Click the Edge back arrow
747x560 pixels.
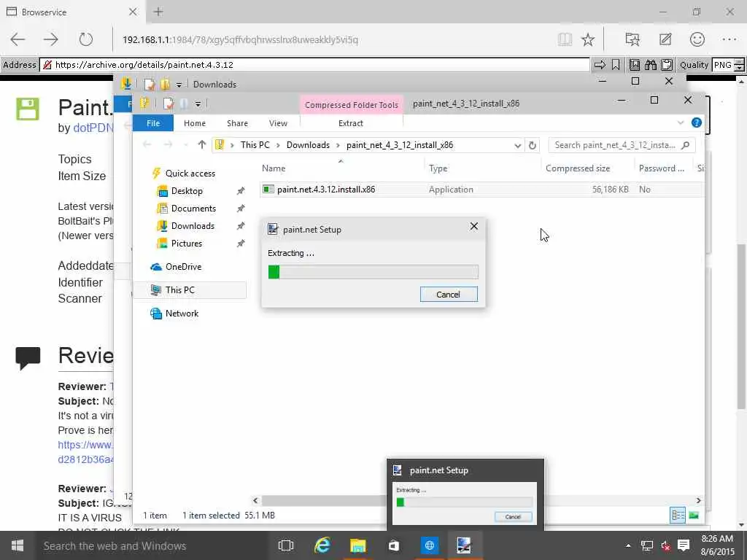[18, 39]
